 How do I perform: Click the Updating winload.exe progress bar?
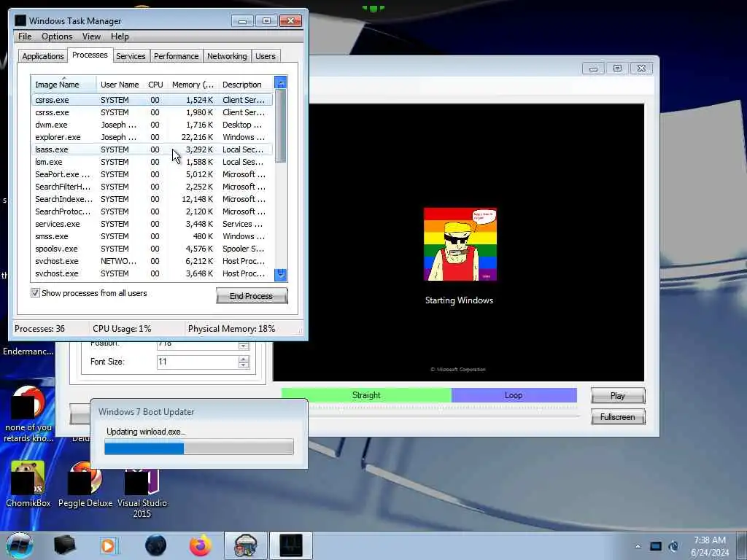pyautogui.click(x=198, y=447)
